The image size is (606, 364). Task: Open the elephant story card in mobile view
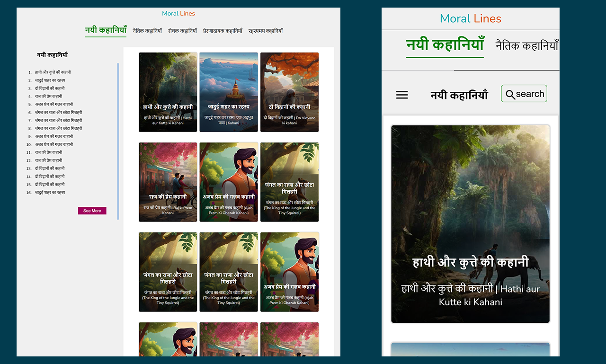pos(470,222)
